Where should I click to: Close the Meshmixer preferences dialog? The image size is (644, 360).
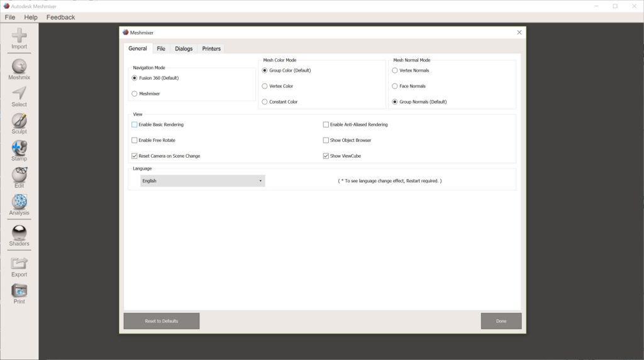pyautogui.click(x=519, y=33)
